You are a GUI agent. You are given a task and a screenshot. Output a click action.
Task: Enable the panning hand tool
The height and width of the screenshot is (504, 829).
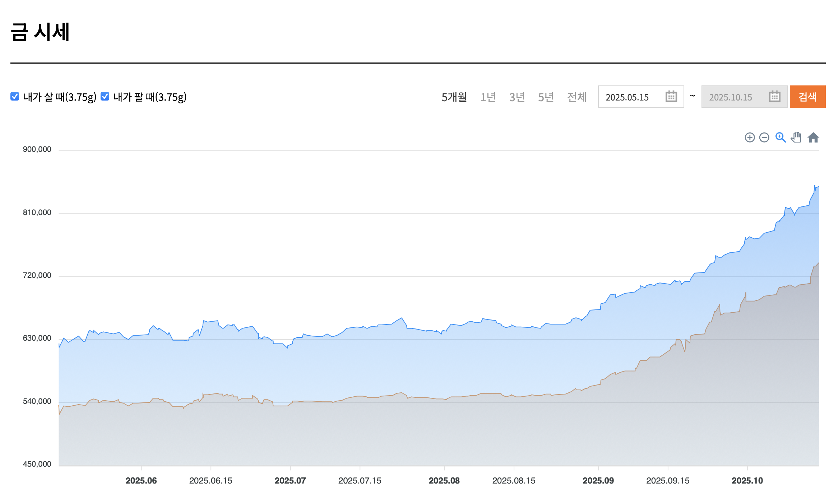click(796, 137)
